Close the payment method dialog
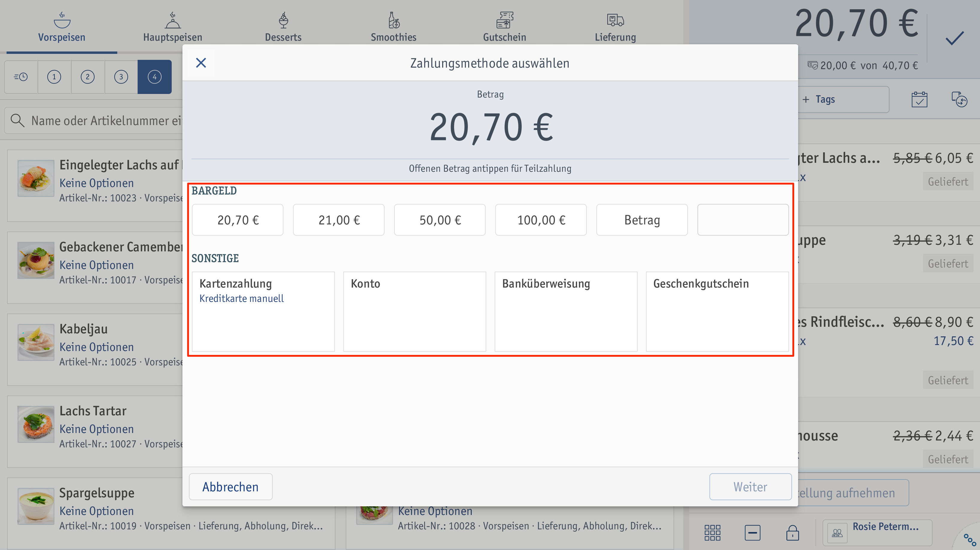The image size is (980, 550). coord(201,63)
